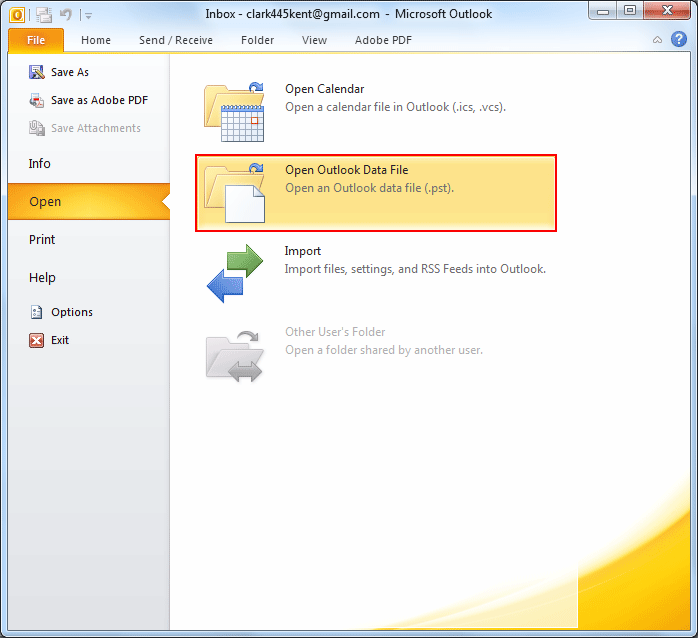Open the Info section

coord(40,163)
